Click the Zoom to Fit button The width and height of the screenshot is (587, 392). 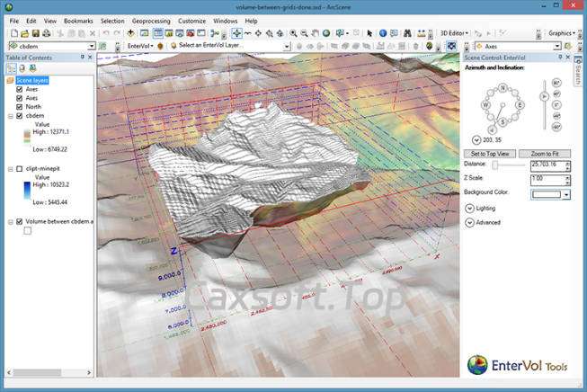point(544,154)
